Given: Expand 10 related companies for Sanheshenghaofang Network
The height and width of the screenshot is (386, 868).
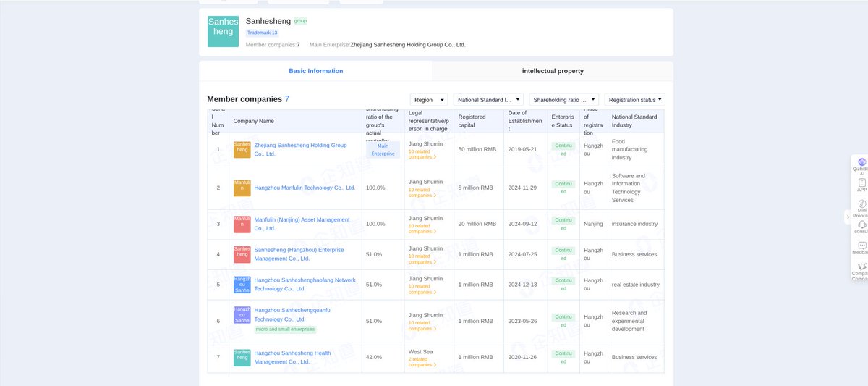Looking at the screenshot, I should (x=422, y=290).
